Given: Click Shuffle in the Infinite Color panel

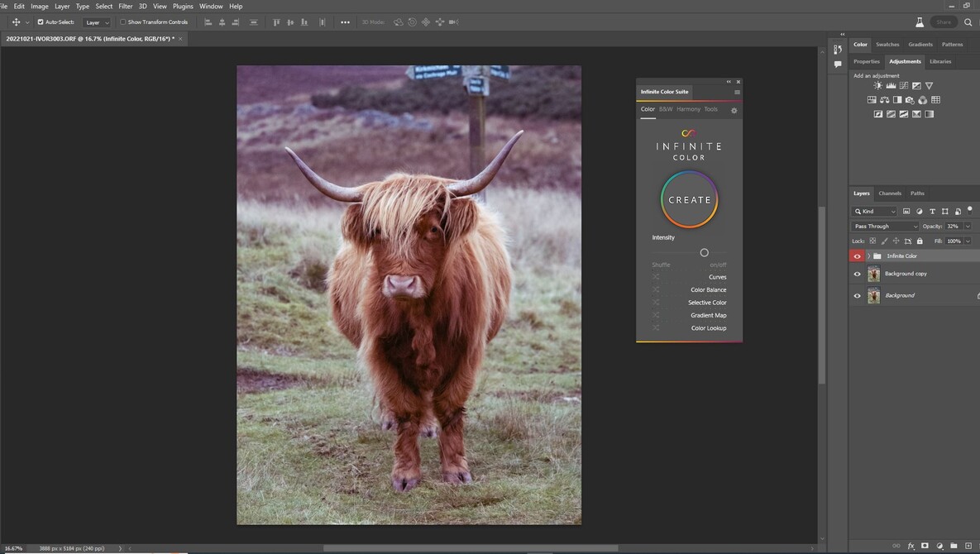Looking at the screenshot, I should (660, 264).
